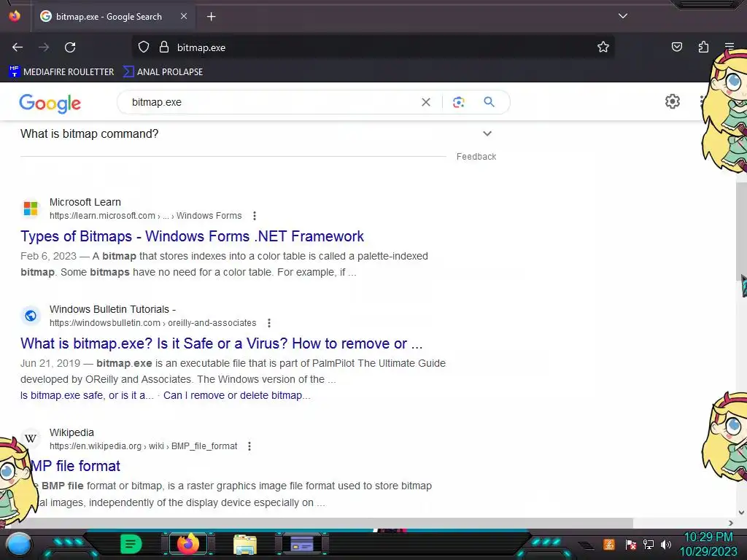Image resolution: width=747 pixels, height=560 pixels.
Task: Open more options for Microsoft Learn result
Action: pyautogui.click(x=255, y=216)
